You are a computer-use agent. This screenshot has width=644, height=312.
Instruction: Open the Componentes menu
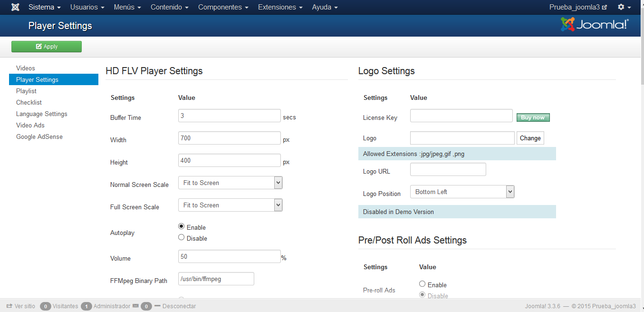(x=223, y=7)
